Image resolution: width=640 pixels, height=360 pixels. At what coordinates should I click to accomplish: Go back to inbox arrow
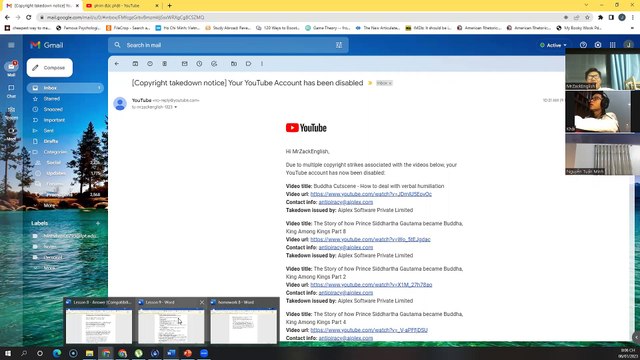(x=117, y=64)
